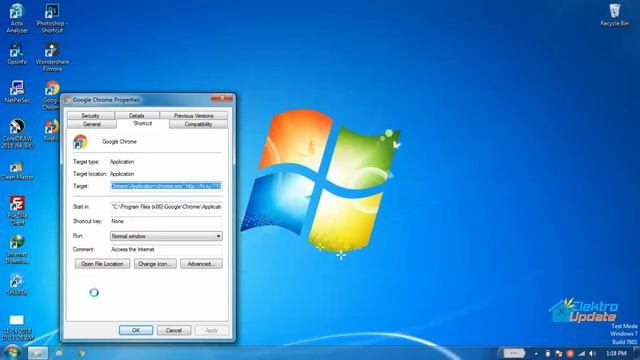Open the volume speaker tray icon
This screenshot has height=360, width=640.
pyautogui.click(x=593, y=353)
